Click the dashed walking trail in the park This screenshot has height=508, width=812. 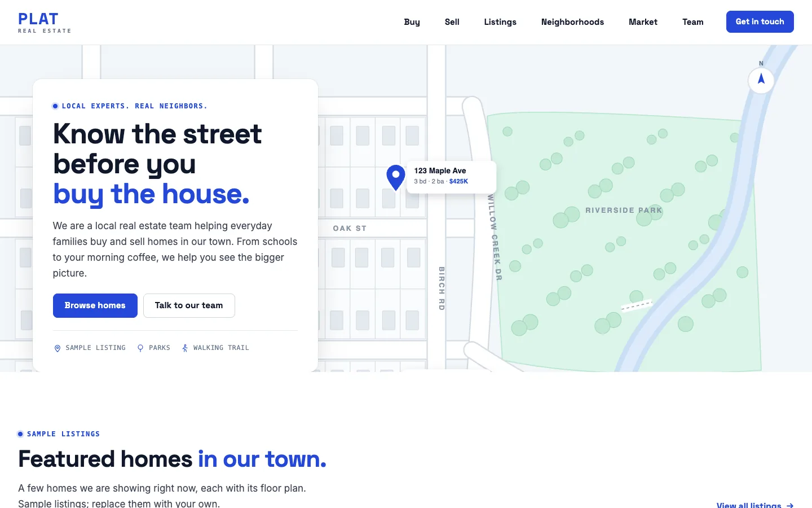pos(637,305)
